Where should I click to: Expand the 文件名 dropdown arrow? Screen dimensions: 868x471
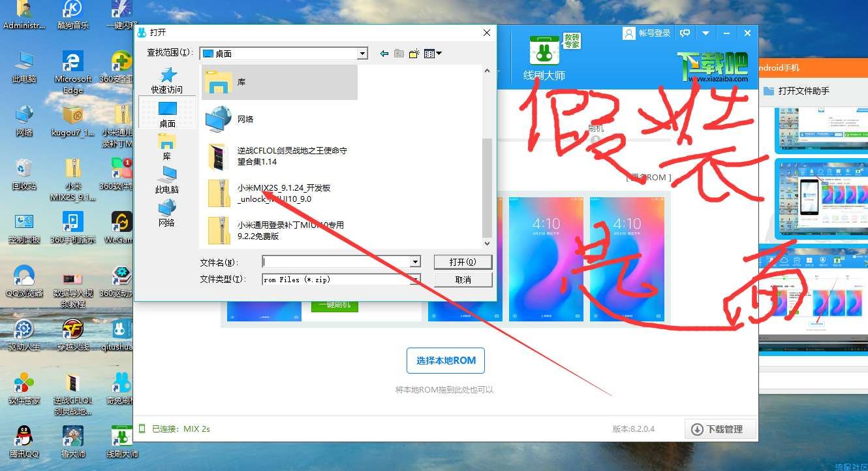click(415, 262)
